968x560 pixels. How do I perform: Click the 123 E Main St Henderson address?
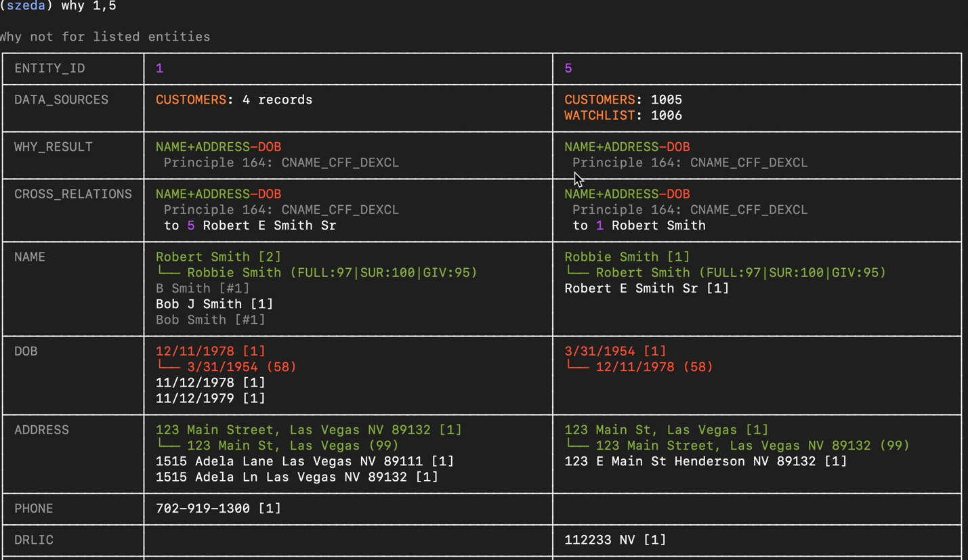coord(705,462)
